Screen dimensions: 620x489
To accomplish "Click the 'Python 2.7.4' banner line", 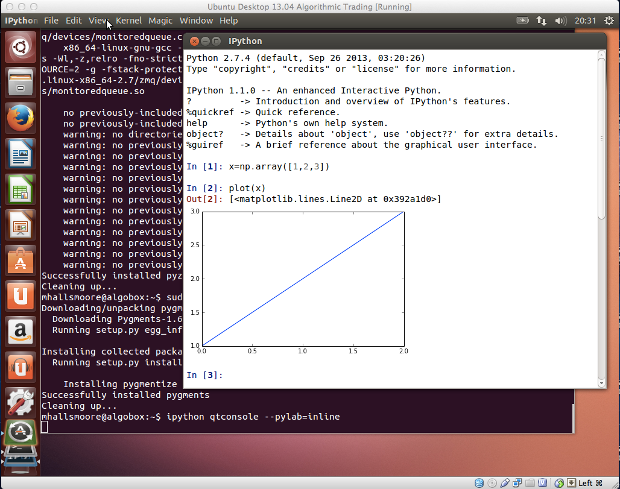I will 306,58.
